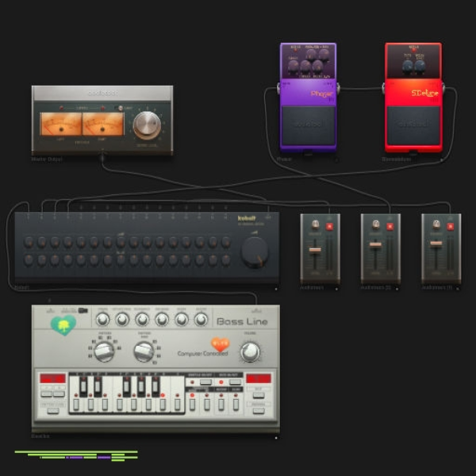Click the active LED on the Phaser pedal
This screenshot has width=476, height=476.
click(x=295, y=51)
